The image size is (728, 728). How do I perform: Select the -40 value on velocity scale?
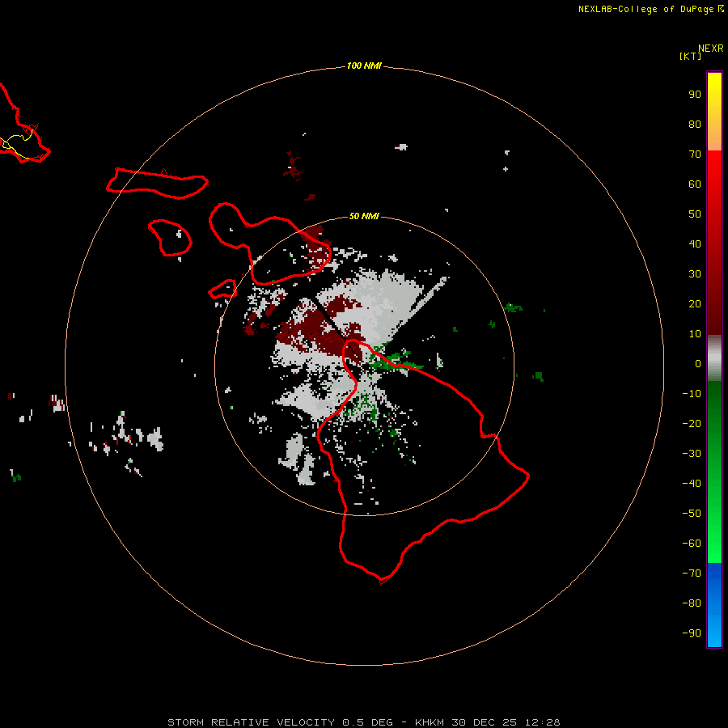(692, 484)
